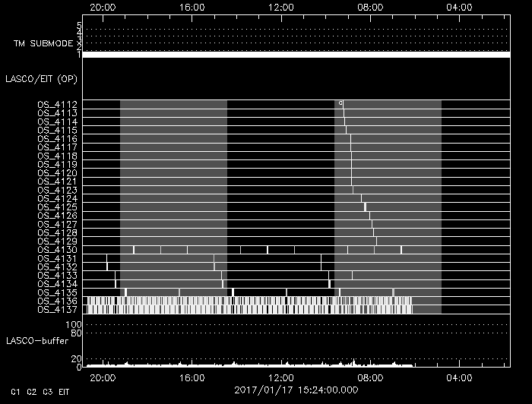Click the OS_4118 row label

[57, 156]
